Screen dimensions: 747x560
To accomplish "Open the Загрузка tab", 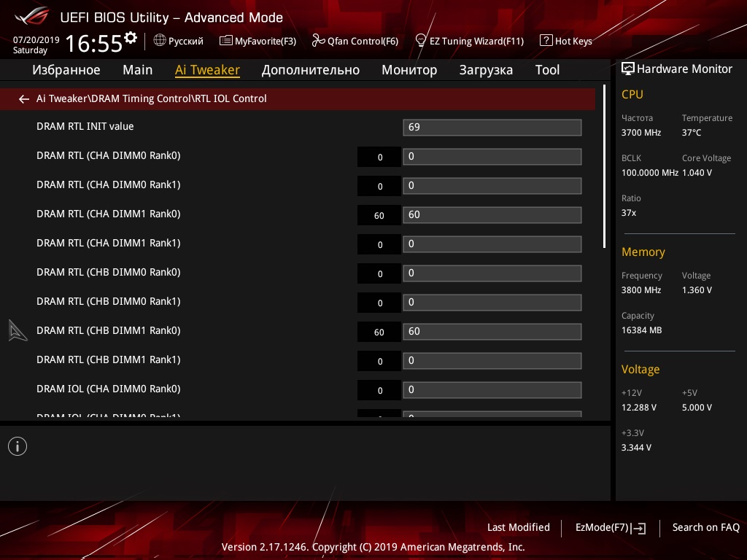I will (486, 70).
